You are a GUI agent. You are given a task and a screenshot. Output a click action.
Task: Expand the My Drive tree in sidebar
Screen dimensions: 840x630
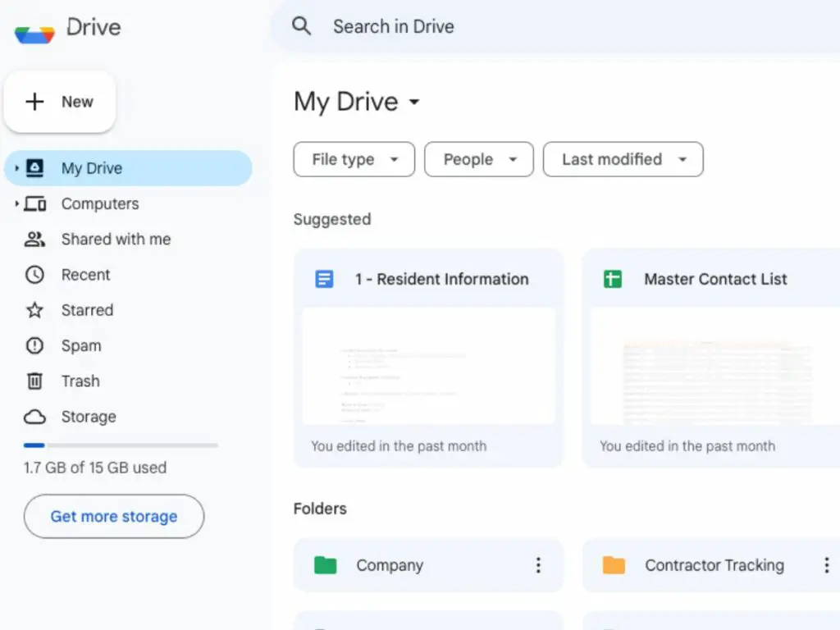point(16,168)
